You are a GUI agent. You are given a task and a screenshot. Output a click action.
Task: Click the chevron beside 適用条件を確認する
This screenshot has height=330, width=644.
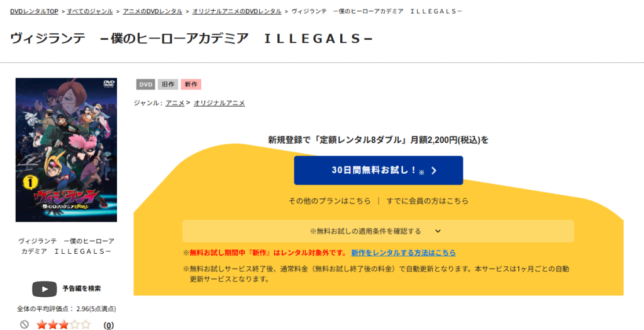tap(438, 231)
